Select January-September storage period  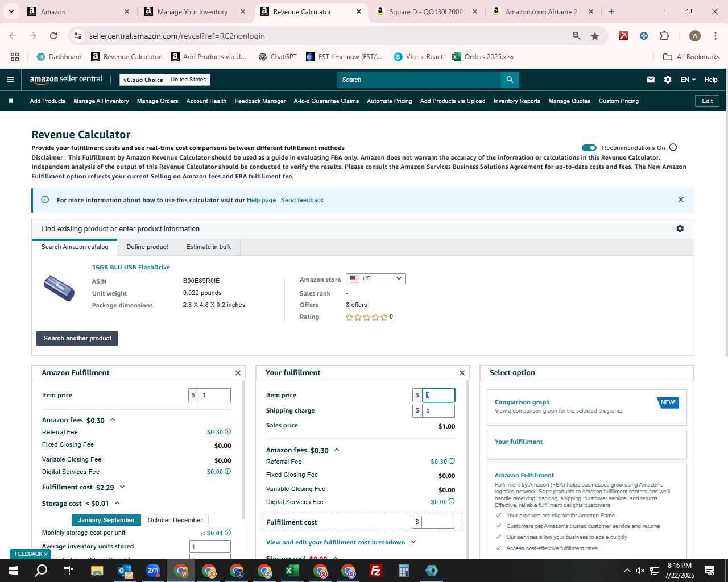click(106, 520)
